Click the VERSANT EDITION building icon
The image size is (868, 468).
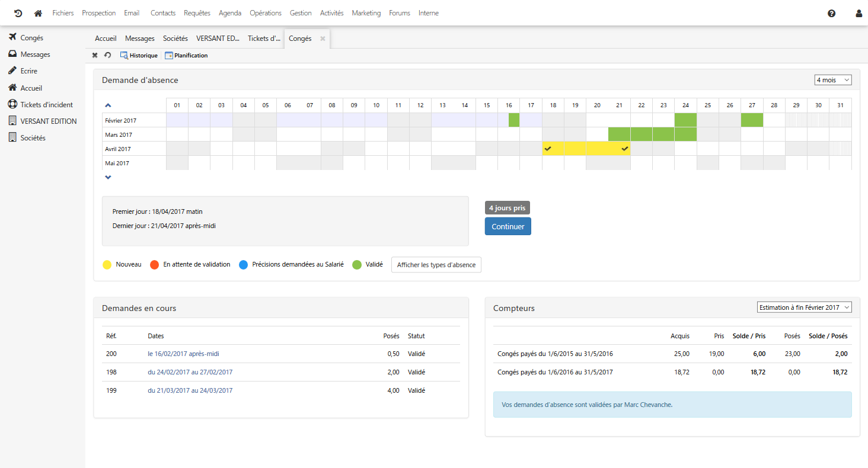[12, 121]
